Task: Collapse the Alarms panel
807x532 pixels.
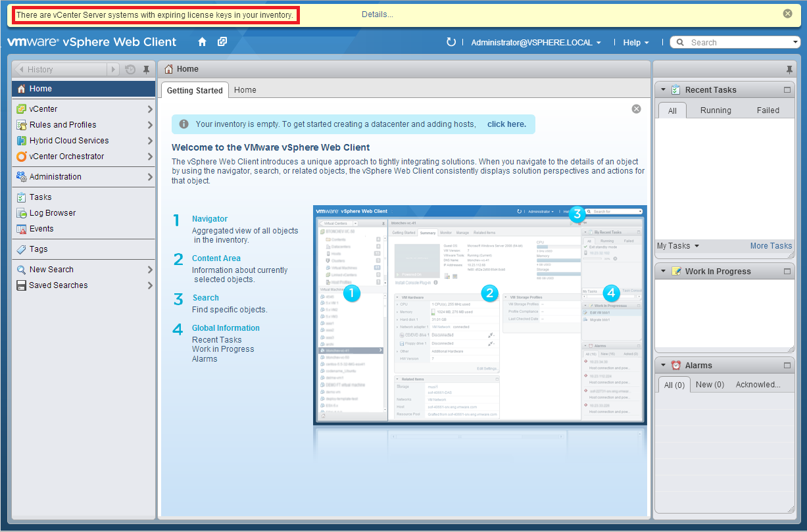Action: 663,366
